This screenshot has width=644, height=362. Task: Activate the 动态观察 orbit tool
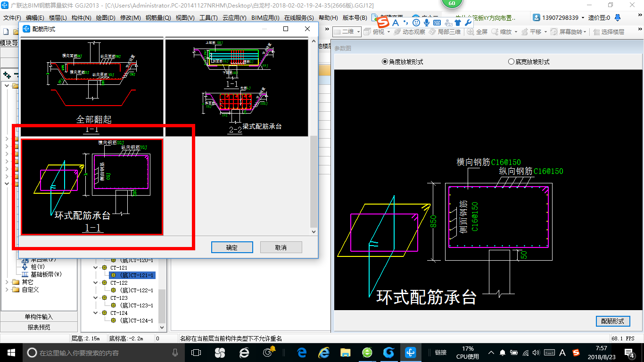[409, 32]
